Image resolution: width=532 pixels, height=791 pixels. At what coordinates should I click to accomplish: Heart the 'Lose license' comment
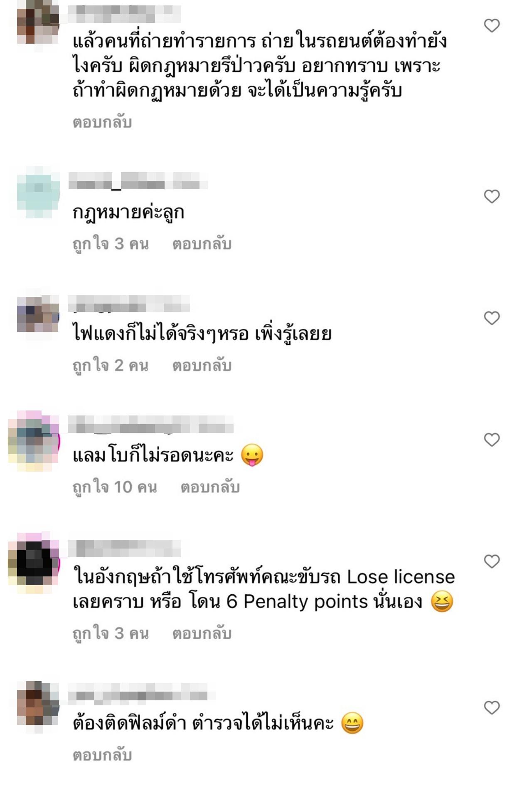[x=492, y=561]
